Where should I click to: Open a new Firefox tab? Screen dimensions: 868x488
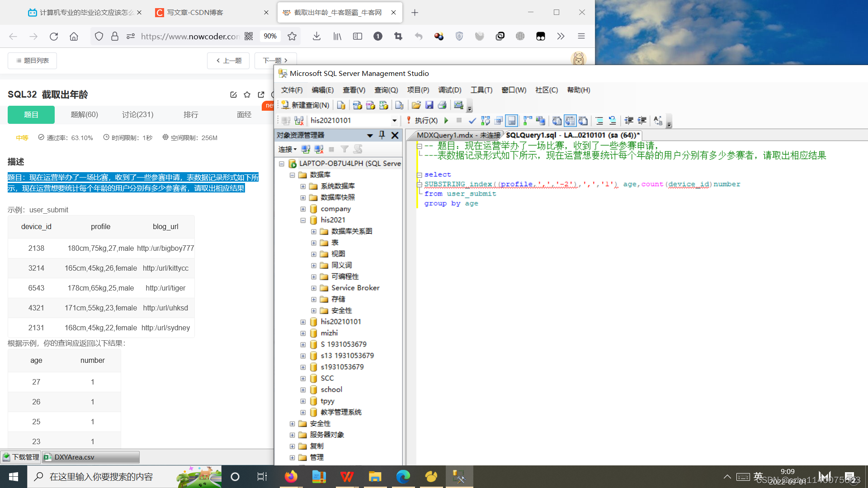coord(415,13)
